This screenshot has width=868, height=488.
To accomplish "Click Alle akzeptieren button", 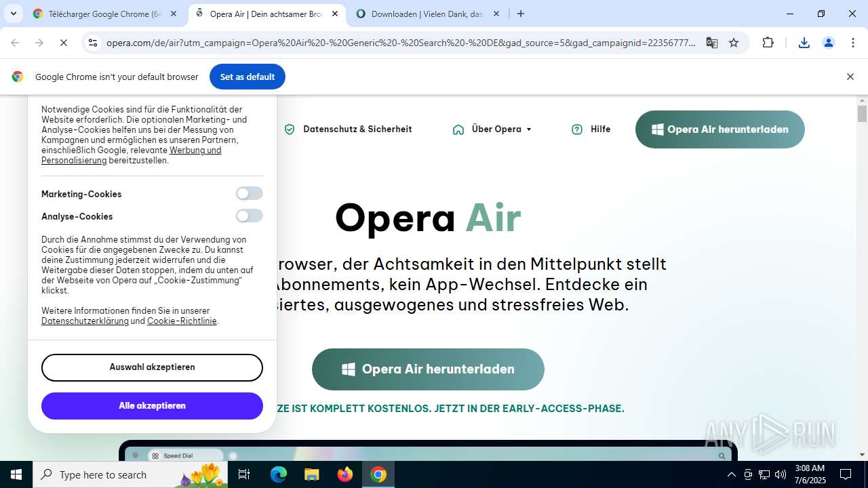I will pos(152,406).
